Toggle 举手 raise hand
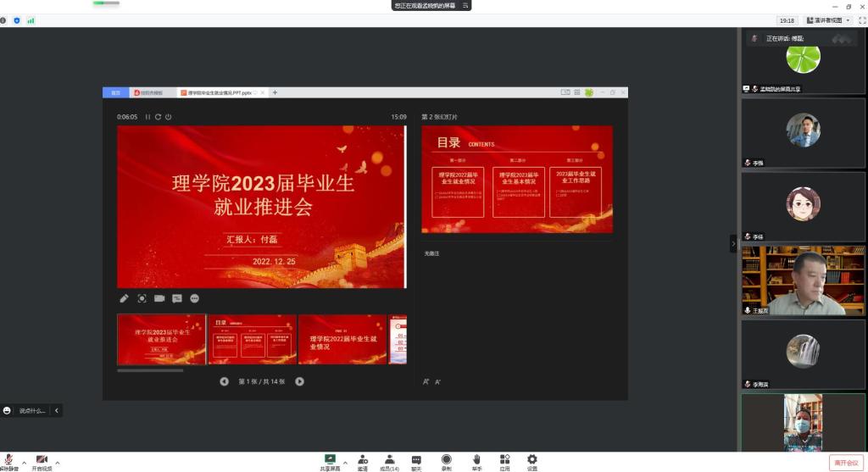The image size is (868, 472). 476,461
